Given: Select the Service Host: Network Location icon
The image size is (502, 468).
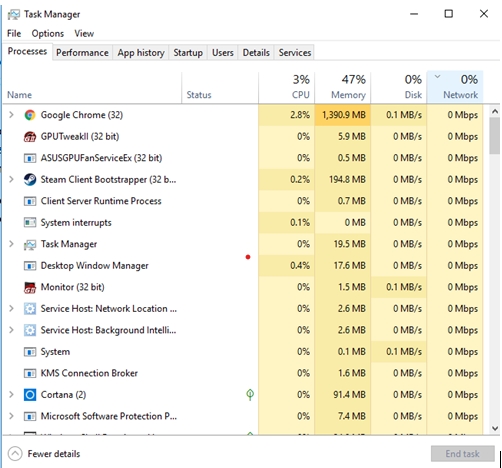Looking at the screenshot, I should [x=30, y=309].
